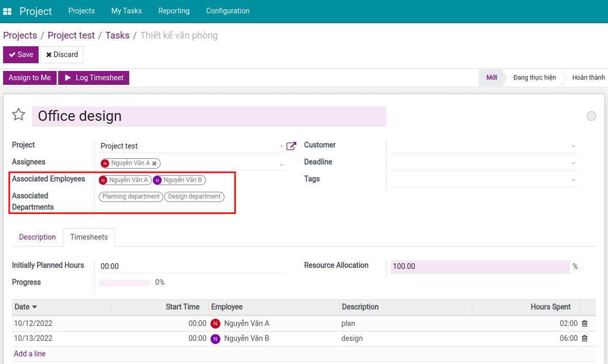
Task: Set stage to Đang thực hiện
Action: pyautogui.click(x=534, y=78)
